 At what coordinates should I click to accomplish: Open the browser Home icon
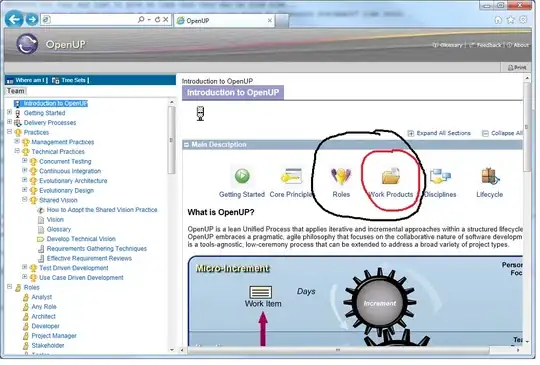498,20
